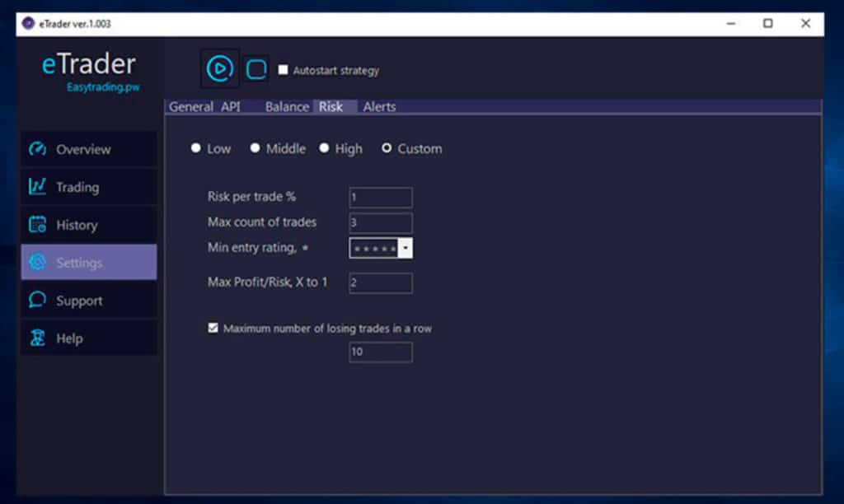Screen dimensions: 844x504
Task: Go to the Alerts tab
Action: coord(379,107)
